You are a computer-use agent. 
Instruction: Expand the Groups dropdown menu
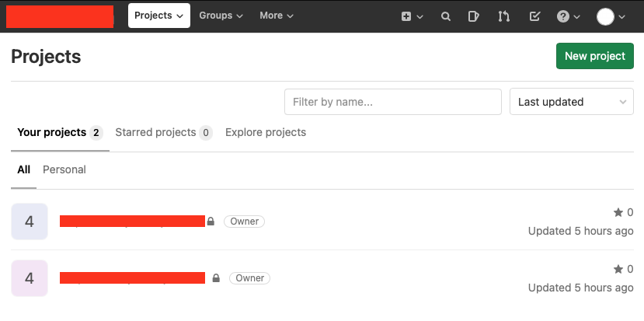[221, 16]
